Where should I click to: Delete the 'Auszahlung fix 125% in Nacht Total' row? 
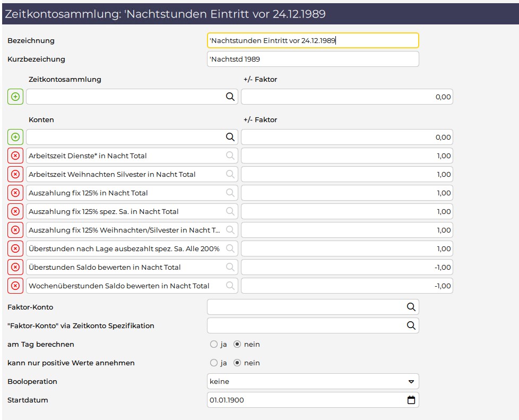click(x=15, y=193)
